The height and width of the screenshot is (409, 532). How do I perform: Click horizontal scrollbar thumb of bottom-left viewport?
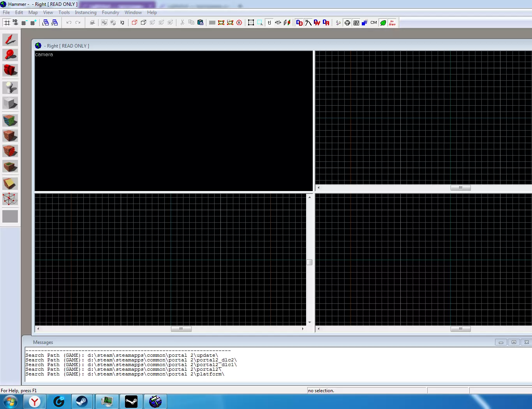[181, 329]
